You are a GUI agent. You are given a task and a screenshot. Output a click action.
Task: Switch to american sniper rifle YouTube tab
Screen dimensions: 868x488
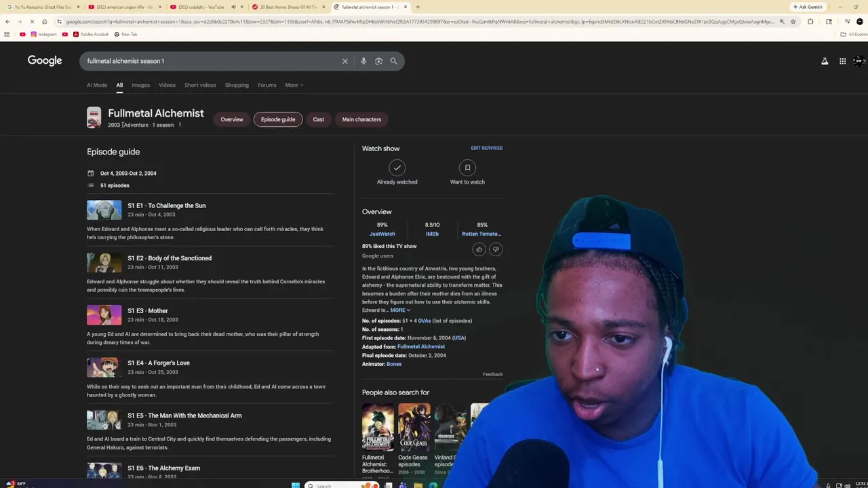click(x=126, y=7)
